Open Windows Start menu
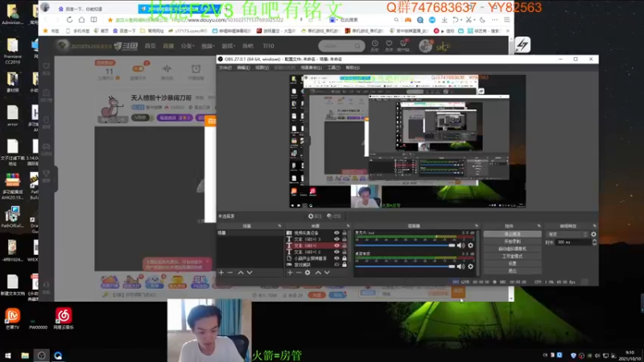The width and height of the screenshot is (644, 362). (8, 356)
